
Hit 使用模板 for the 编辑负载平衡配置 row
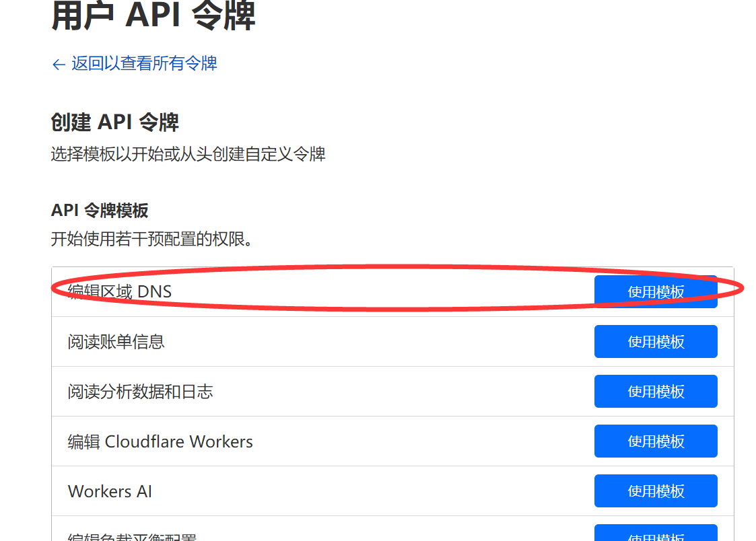point(655,535)
